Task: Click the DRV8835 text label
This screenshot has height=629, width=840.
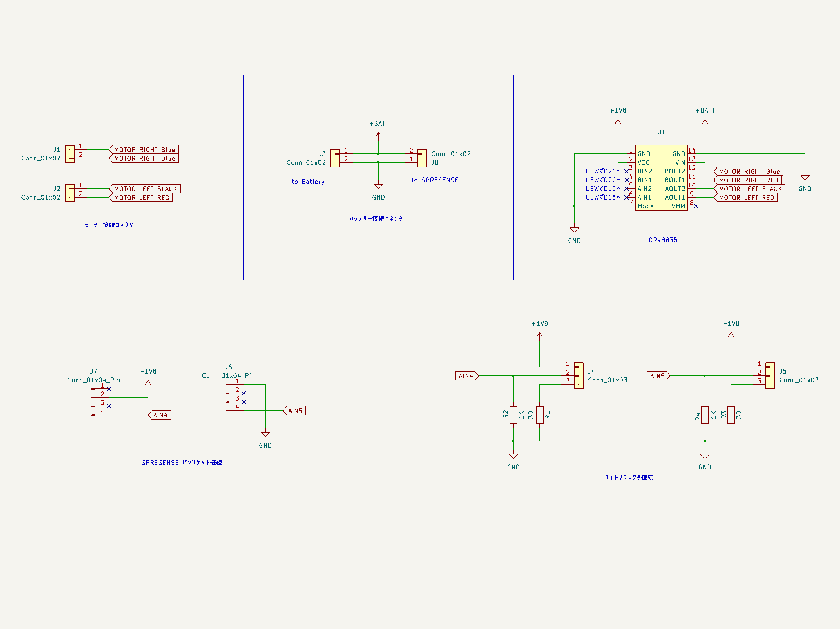Action: tap(663, 240)
